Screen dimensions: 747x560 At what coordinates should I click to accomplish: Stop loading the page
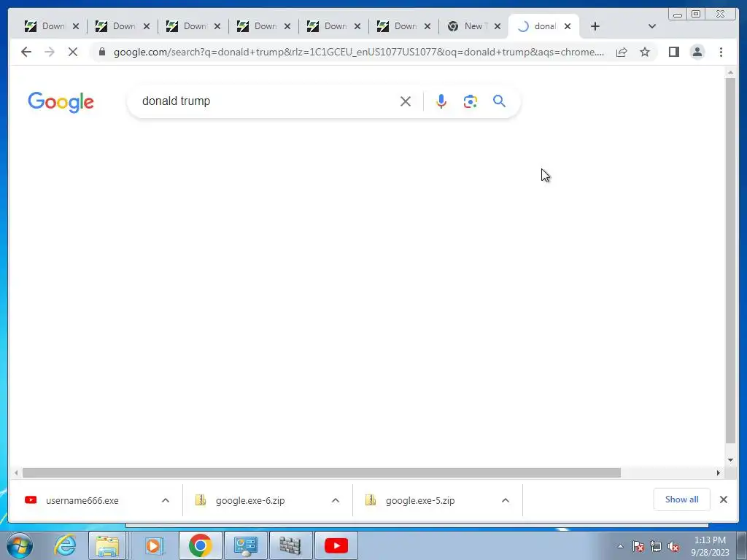[x=72, y=52]
